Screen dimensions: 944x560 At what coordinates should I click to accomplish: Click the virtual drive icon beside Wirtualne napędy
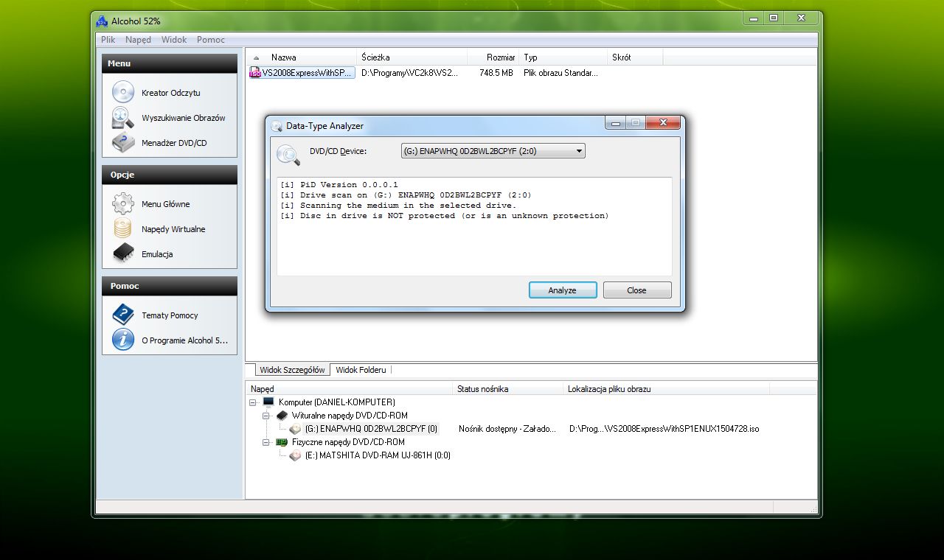tap(282, 416)
